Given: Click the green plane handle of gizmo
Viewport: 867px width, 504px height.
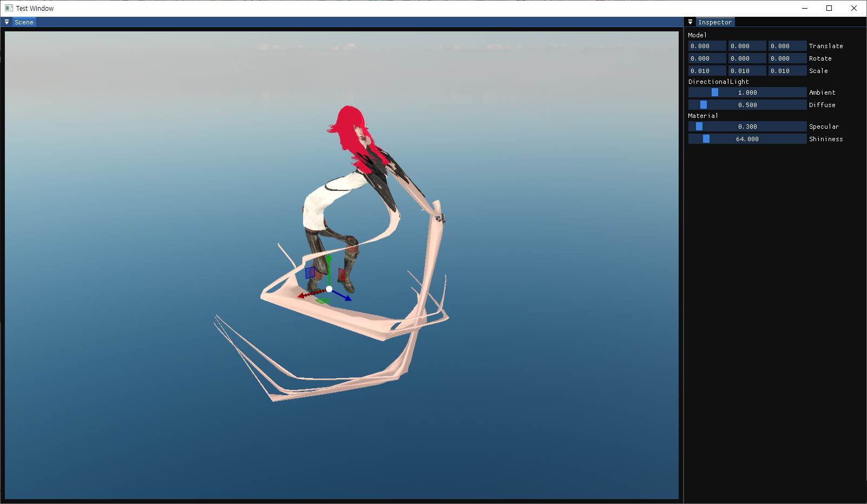Looking at the screenshot, I should coord(323,301).
